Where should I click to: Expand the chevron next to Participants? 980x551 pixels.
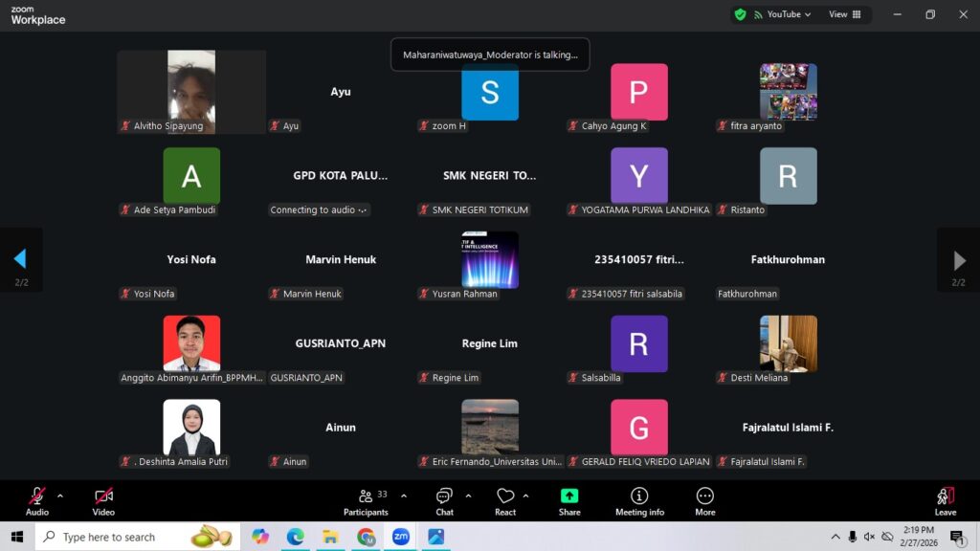(x=403, y=496)
